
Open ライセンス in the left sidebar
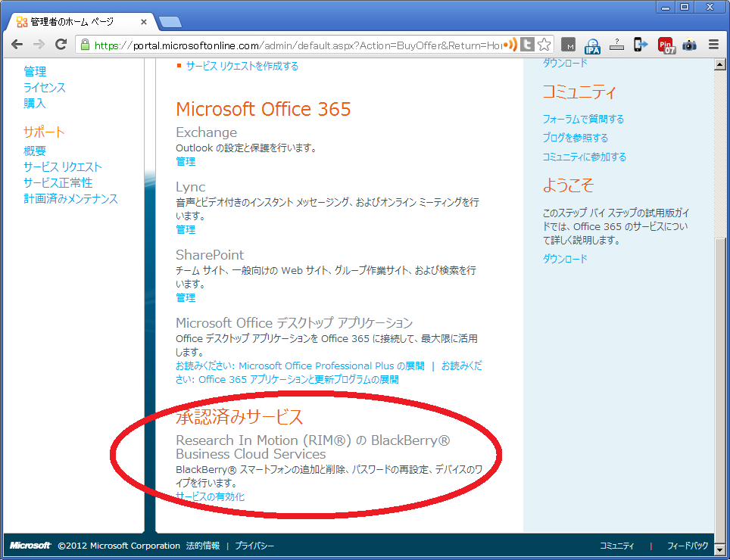(45, 88)
